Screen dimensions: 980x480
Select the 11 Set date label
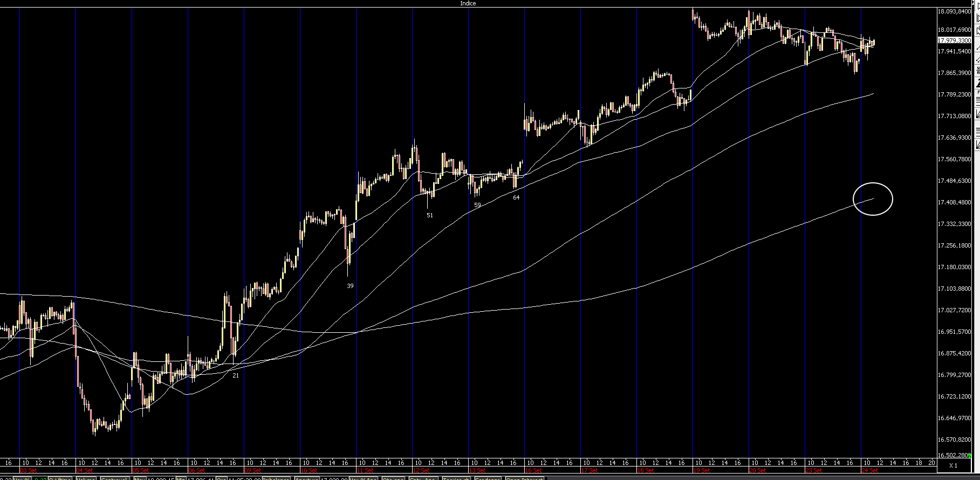coord(365,470)
